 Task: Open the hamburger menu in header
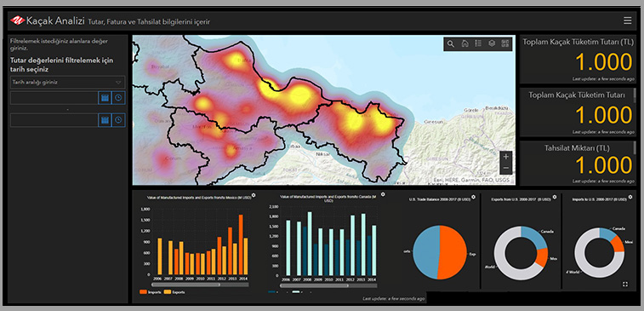coord(627,20)
